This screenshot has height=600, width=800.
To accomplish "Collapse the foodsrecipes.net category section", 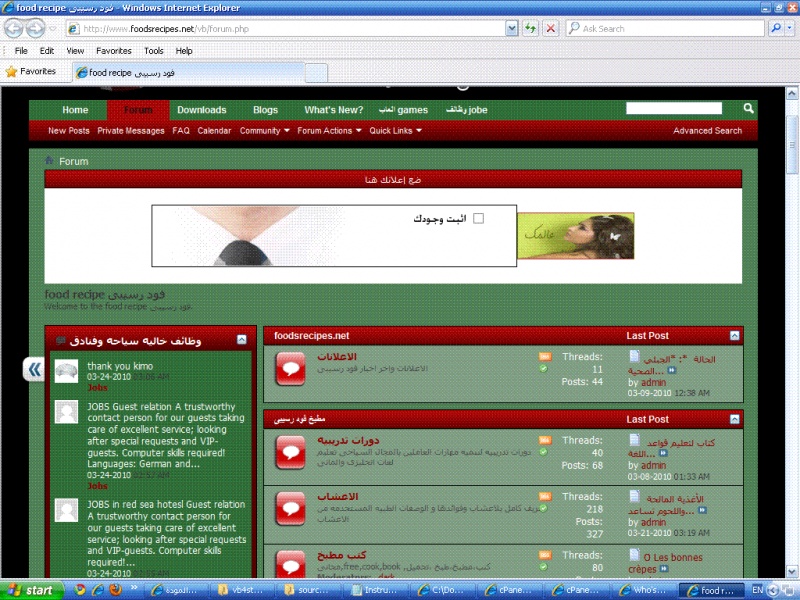I will tap(735, 336).
